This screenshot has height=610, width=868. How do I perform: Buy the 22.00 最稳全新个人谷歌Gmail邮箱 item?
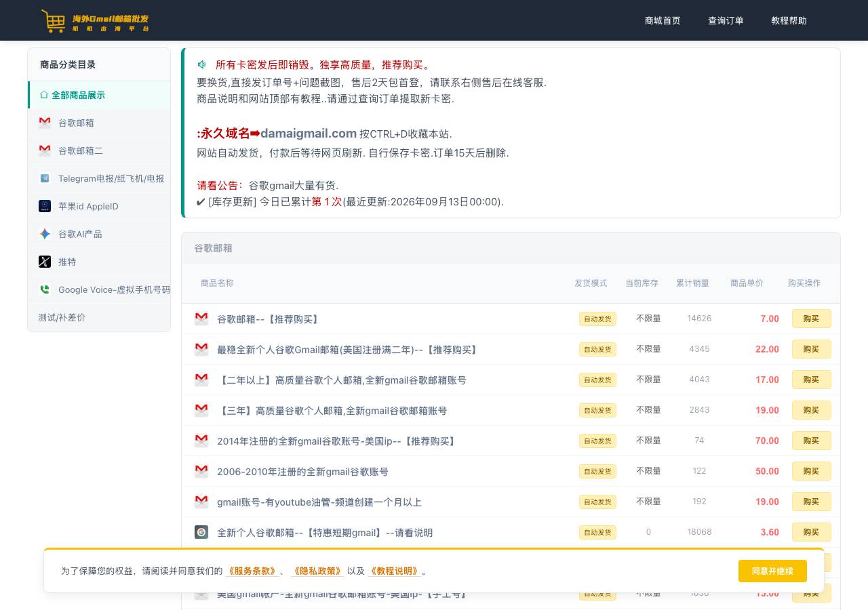(x=811, y=349)
